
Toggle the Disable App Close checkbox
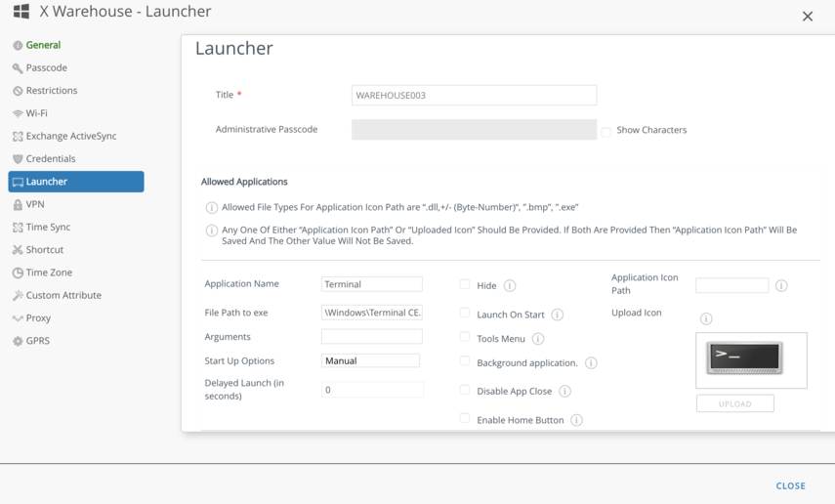[x=465, y=390]
